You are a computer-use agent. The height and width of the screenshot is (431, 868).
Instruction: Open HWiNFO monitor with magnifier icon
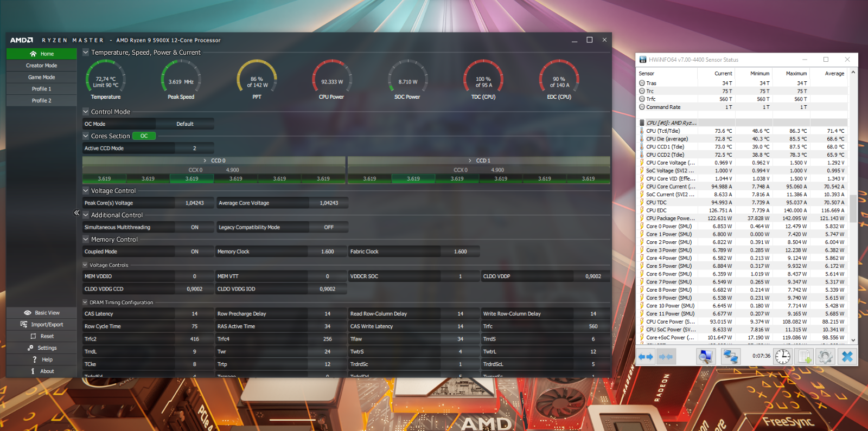pyautogui.click(x=705, y=356)
